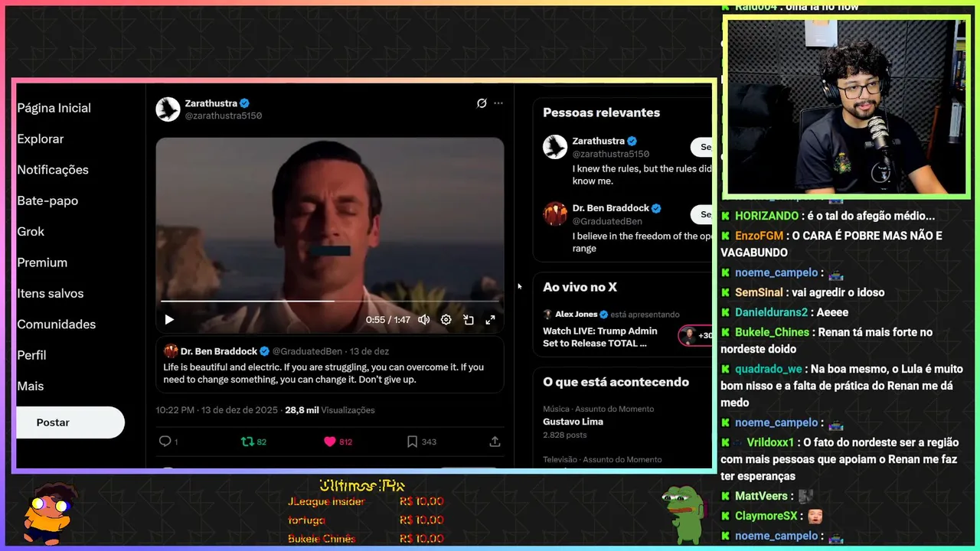Click the @zarathustra5150 handle in the tweet header

tap(224, 116)
